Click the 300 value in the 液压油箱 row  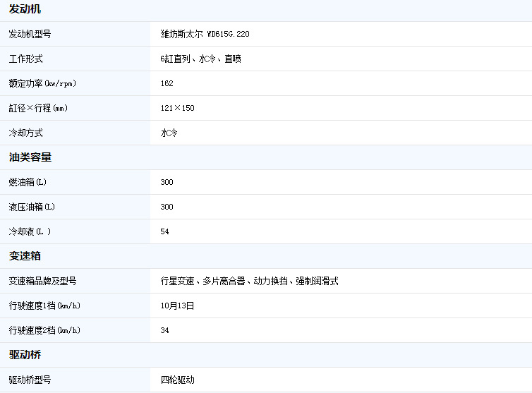click(x=167, y=207)
